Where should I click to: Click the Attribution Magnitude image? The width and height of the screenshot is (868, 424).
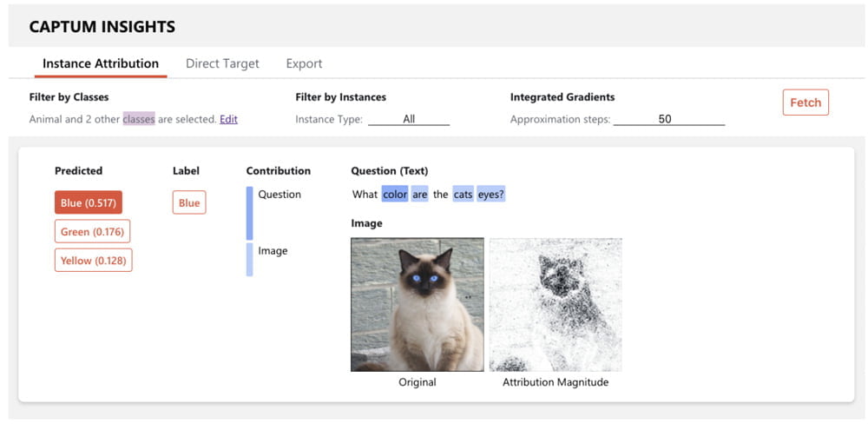click(556, 305)
